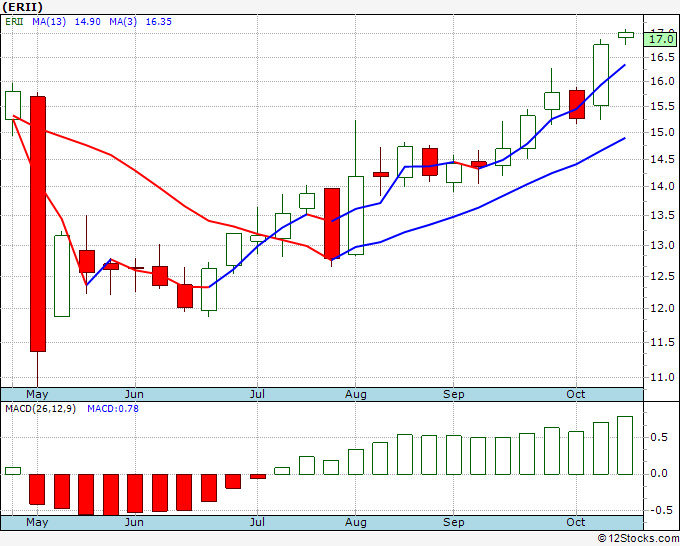Click the first MA(13) legend label
The image size is (680, 546).
point(49,22)
